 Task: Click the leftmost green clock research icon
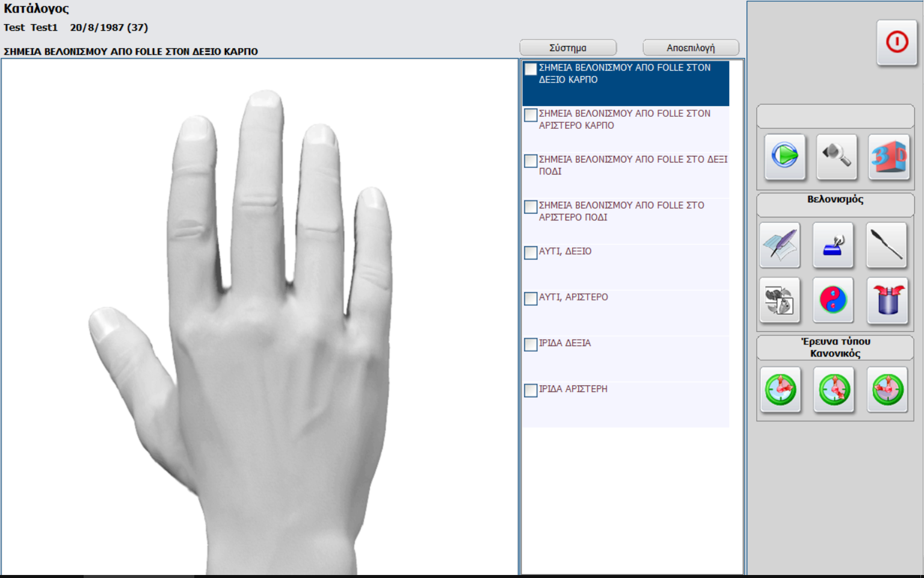pos(780,390)
